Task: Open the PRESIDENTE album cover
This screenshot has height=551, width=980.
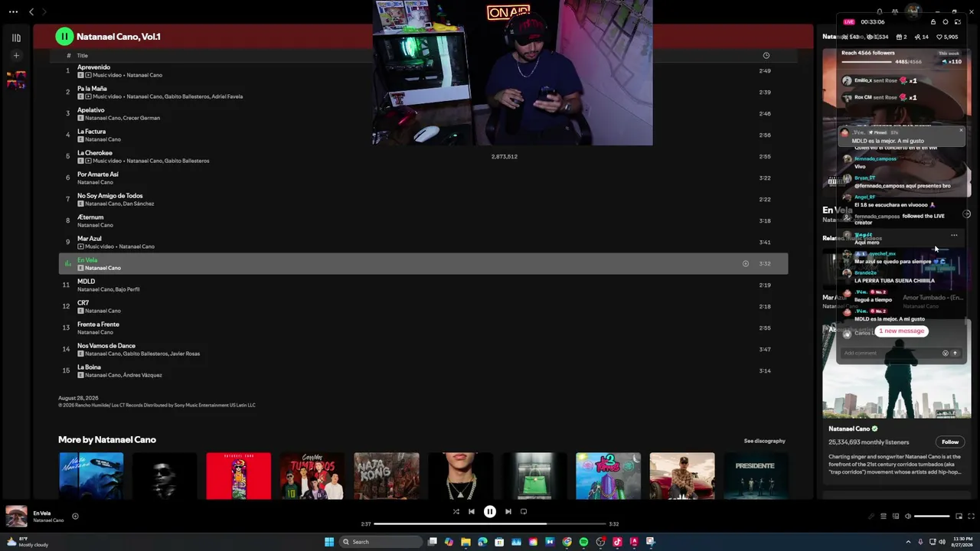Action: click(x=755, y=475)
